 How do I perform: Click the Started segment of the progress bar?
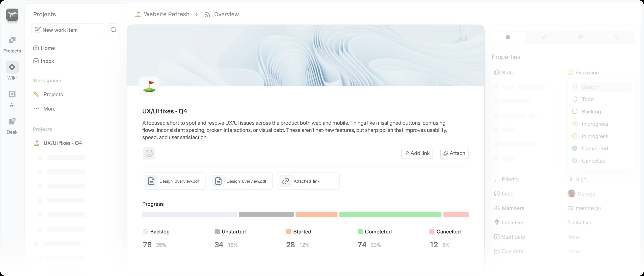316,214
